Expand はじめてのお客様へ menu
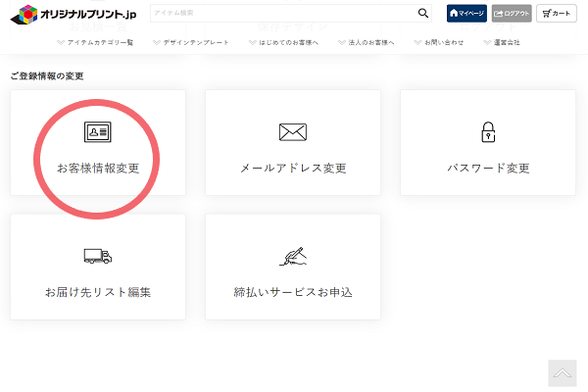This screenshot has height=392, width=588. (283, 43)
